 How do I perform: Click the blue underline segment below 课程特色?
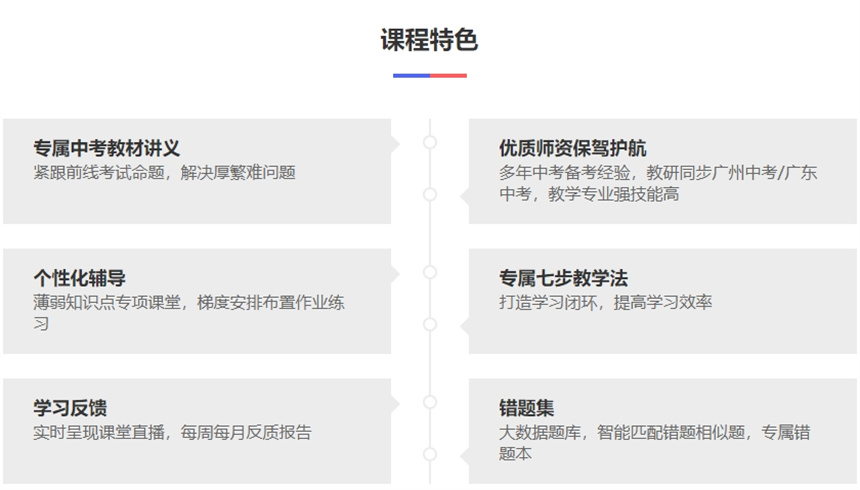pos(411,75)
